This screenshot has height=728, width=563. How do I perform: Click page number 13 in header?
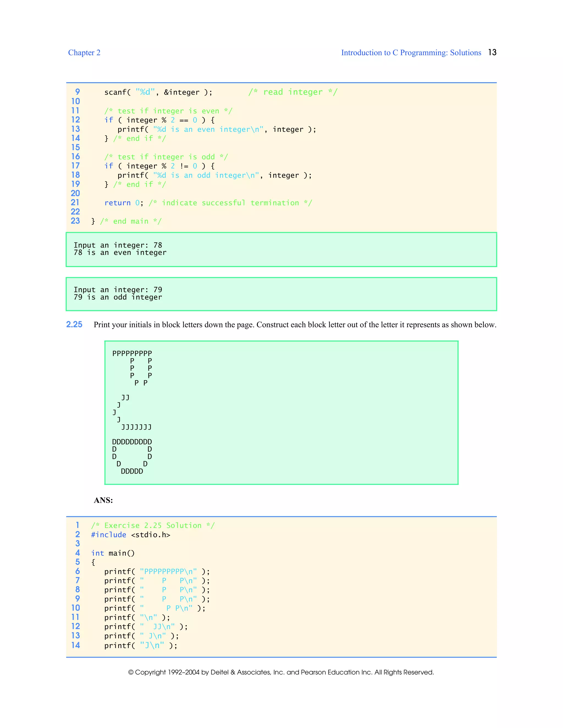[492, 52]
